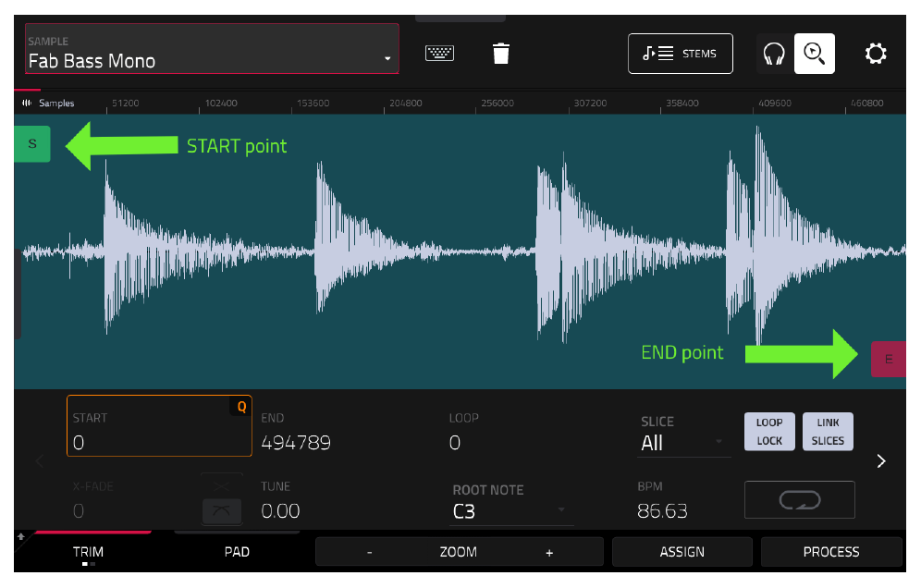Select the red E end marker

pyautogui.click(x=888, y=359)
